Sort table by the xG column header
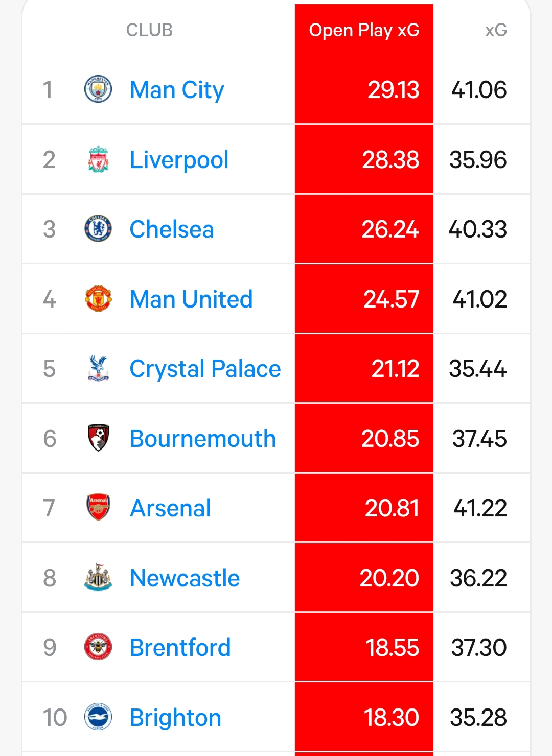Screen dimensions: 552x756 coord(496,30)
